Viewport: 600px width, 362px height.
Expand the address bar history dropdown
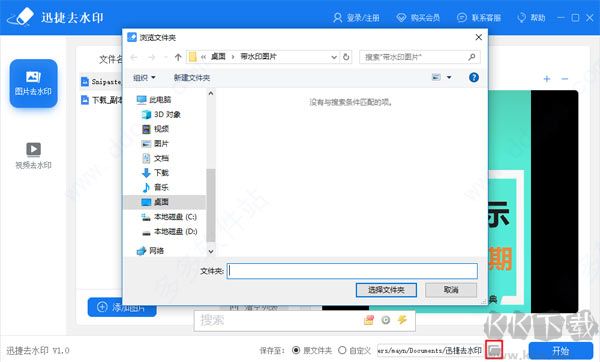tap(334, 57)
